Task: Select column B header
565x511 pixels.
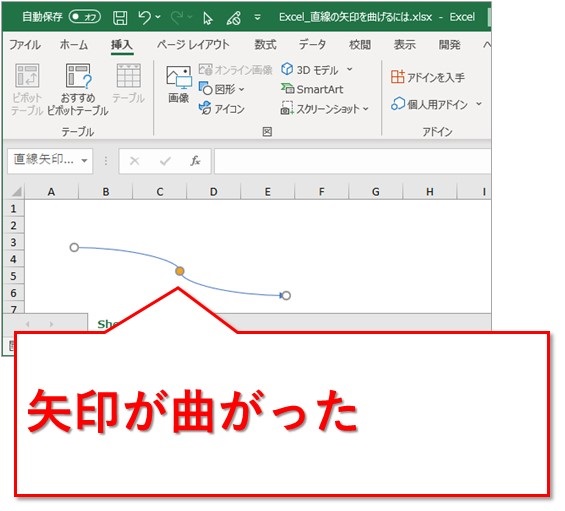Action: pos(106,192)
